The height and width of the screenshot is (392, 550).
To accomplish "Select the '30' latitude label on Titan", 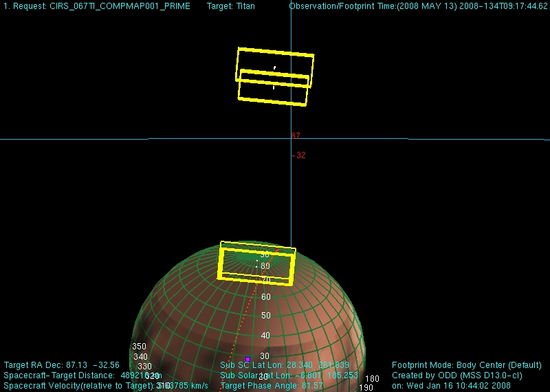I will coord(265,356).
